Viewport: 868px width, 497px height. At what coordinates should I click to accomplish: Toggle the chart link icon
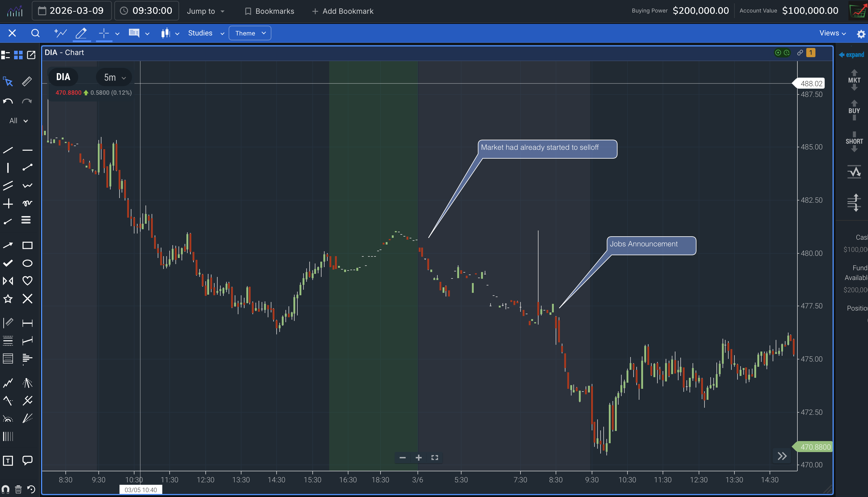pos(800,52)
